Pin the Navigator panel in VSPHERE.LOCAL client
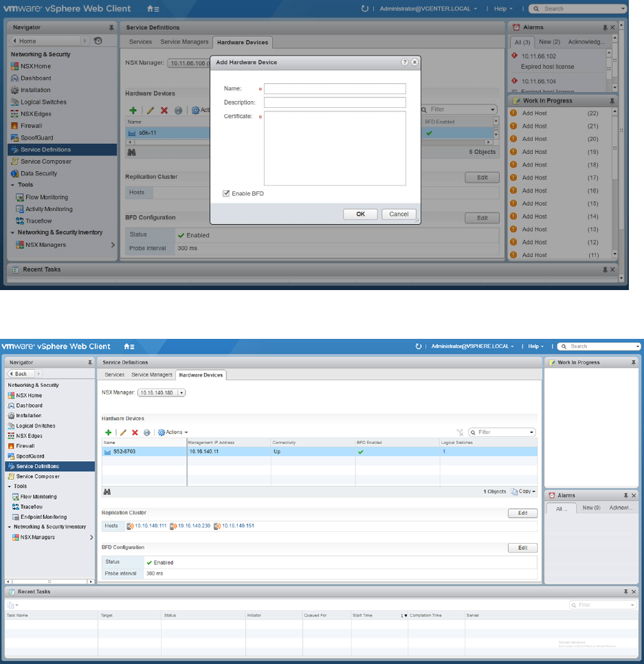The height and width of the screenshot is (664, 644). tap(90, 362)
